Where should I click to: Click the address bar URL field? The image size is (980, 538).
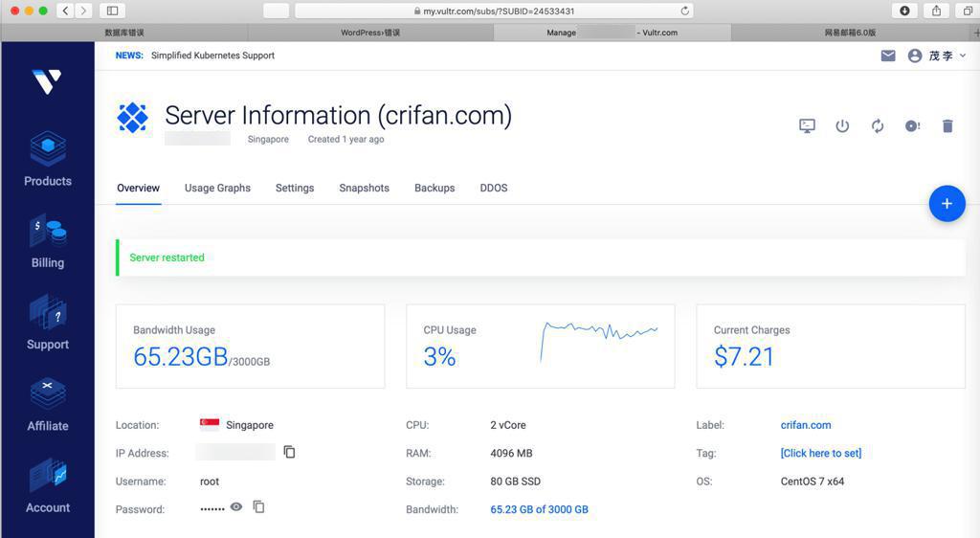coord(494,11)
